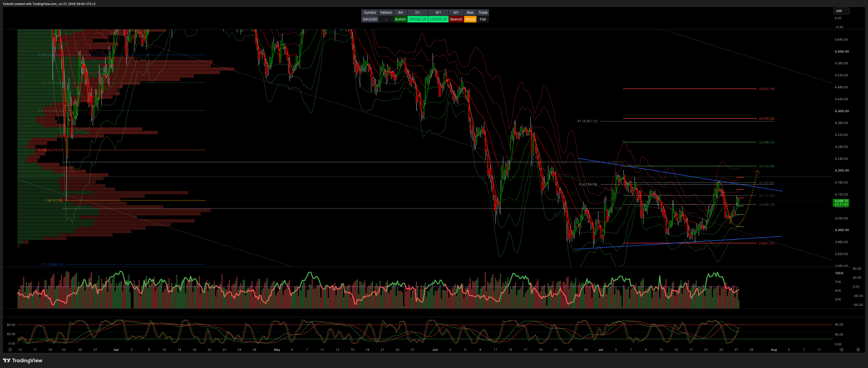Click the 4,600.00 price axis label

point(841,52)
